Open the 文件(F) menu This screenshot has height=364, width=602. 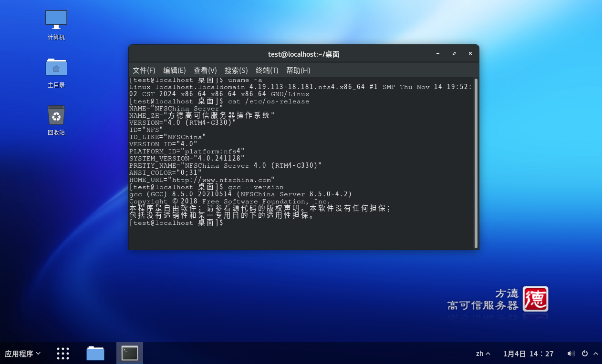coord(144,70)
